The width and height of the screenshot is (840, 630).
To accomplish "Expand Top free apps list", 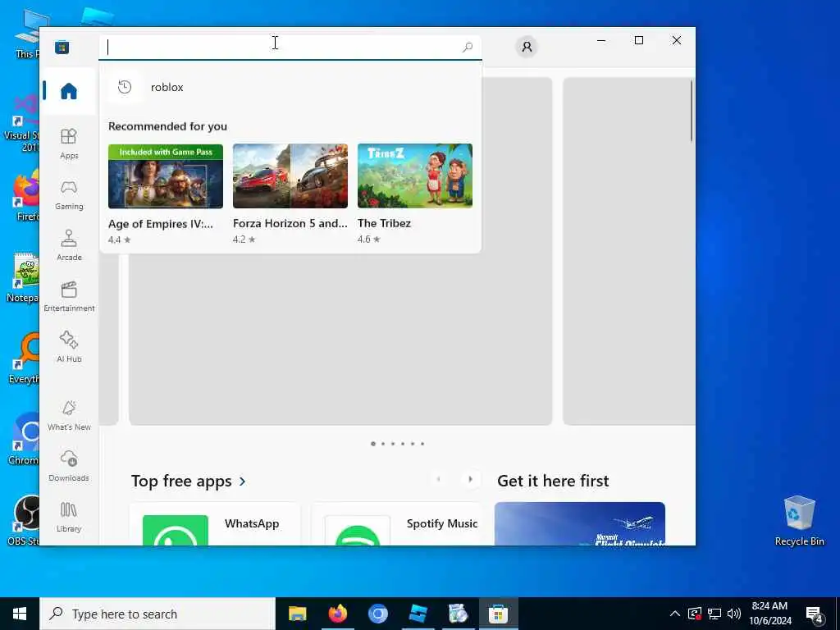I will [181, 481].
